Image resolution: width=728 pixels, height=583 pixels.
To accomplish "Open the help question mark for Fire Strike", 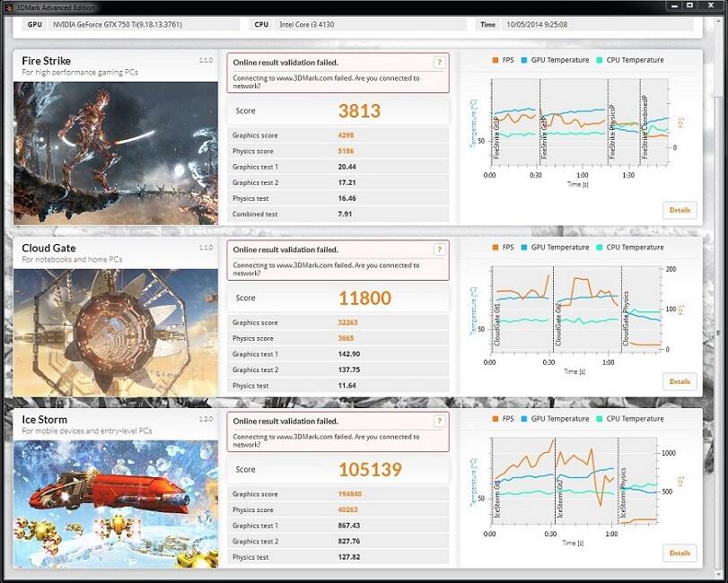I will click(439, 62).
